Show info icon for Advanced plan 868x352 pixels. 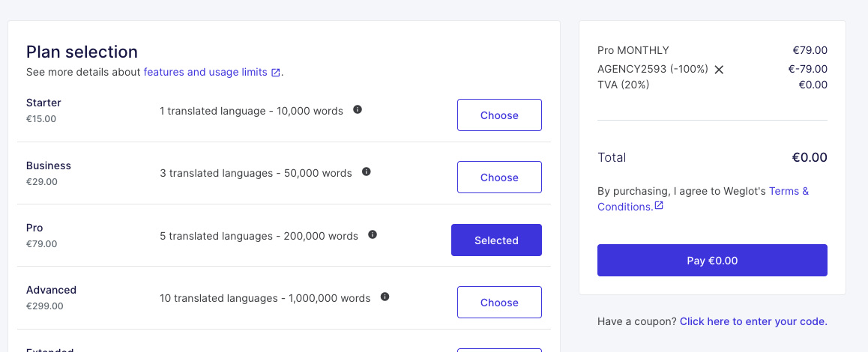click(385, 297)
